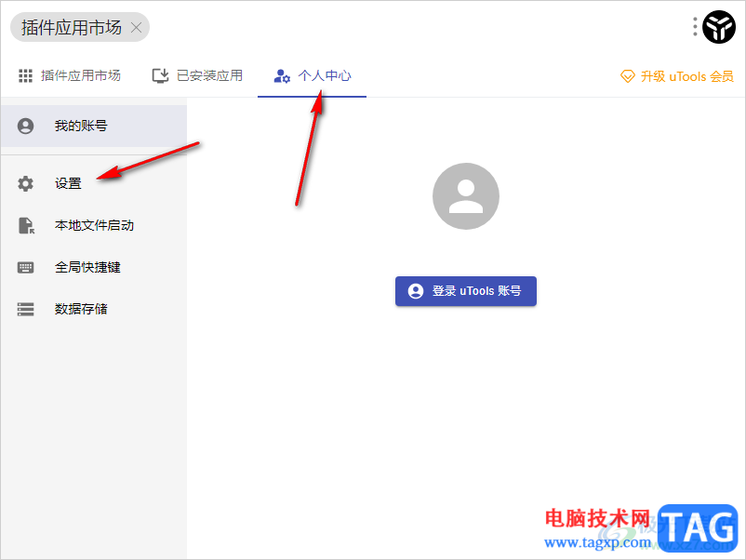Open 全局快捷键 in the sidebar
This screenshot has width=746, height=560.
click(x=94, y=267)
